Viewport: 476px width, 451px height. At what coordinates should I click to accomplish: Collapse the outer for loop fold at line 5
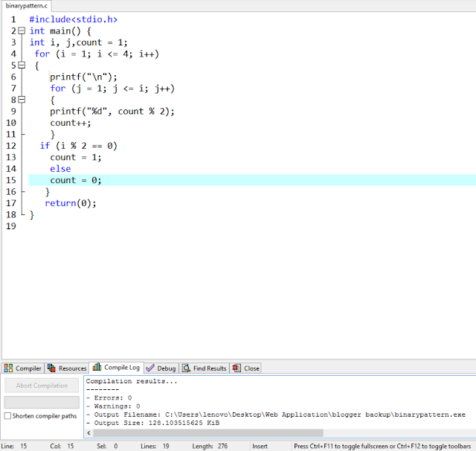click(x=22, y=65)
